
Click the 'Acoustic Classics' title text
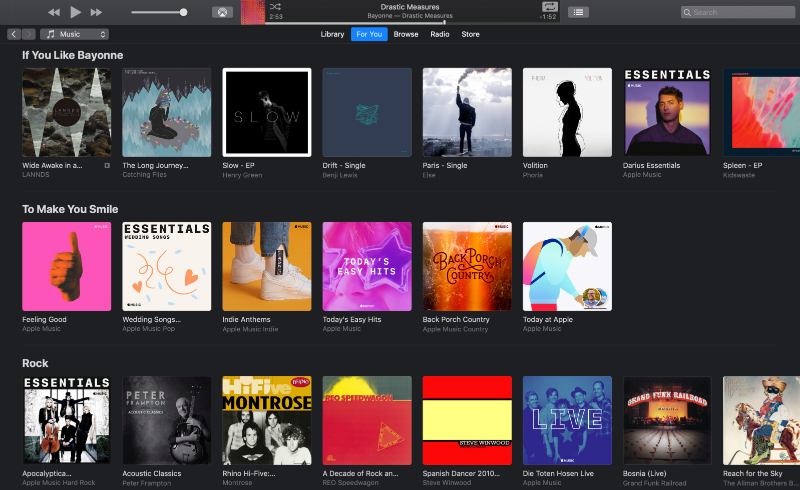152,474
